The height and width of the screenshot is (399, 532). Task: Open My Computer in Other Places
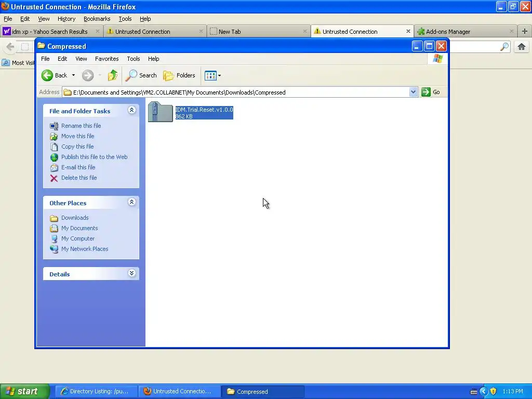[x=78, y=238]
